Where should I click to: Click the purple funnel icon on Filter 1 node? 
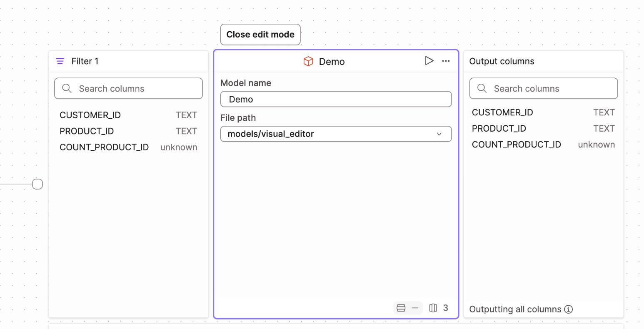point(60,61)
